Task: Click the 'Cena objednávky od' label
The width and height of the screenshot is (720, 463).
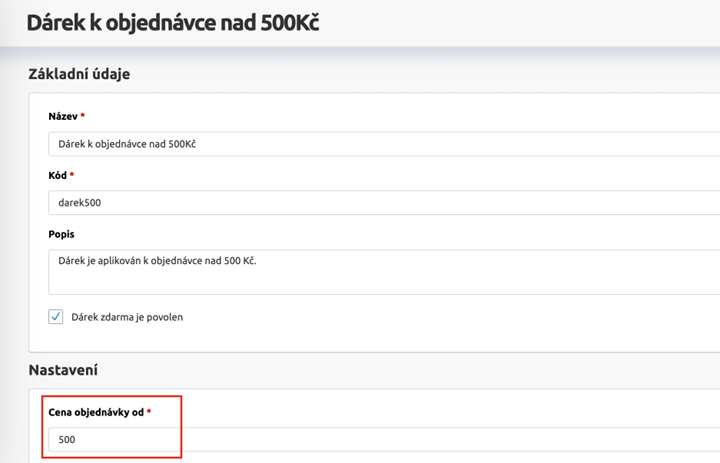Action: [x=95, y=412]
